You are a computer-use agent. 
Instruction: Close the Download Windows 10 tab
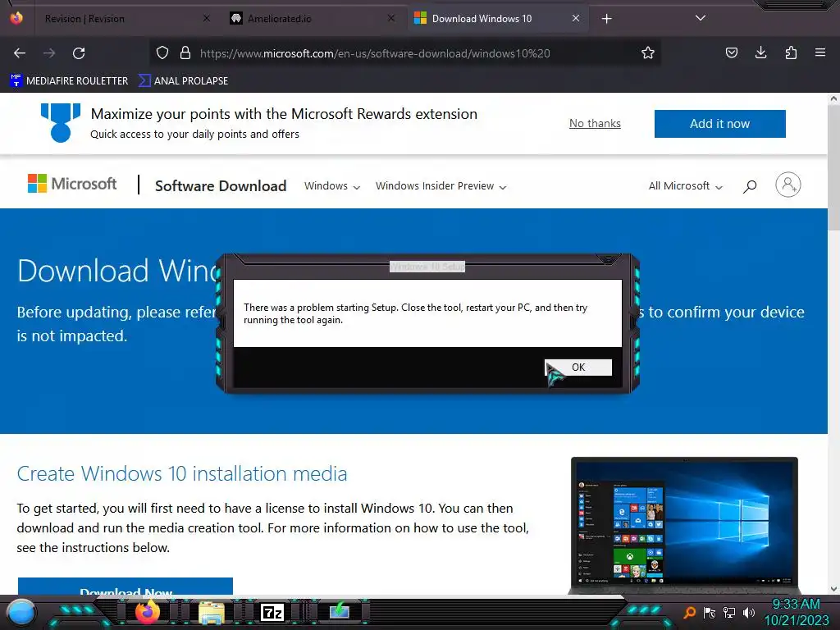tap(575, 18)
